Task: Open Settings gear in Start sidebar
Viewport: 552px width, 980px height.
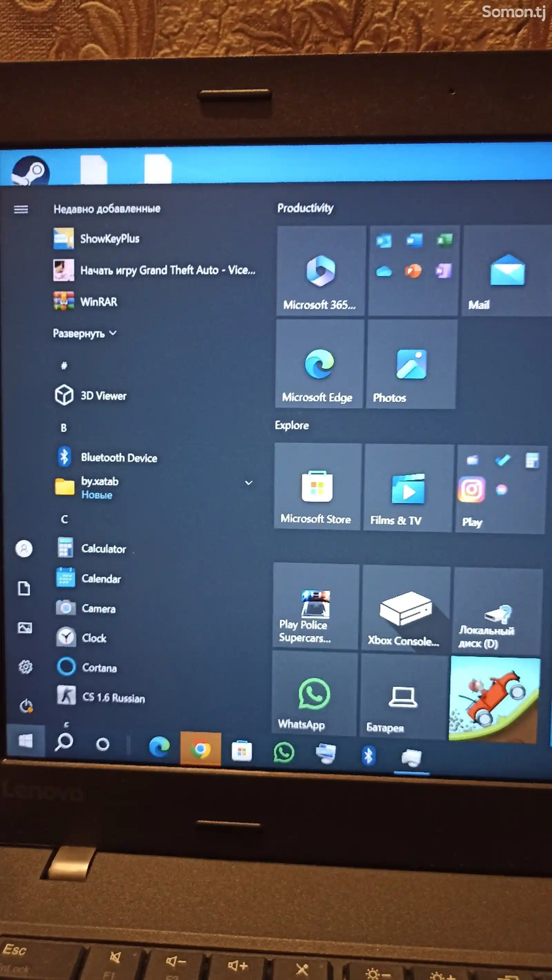Action: coord(26,666)
